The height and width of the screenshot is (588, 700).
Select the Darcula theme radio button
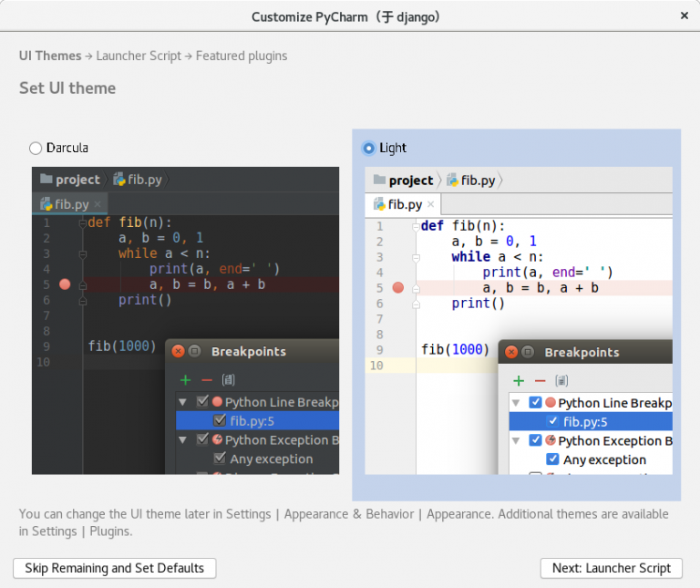pyautogui.click(x=36, y=149)
